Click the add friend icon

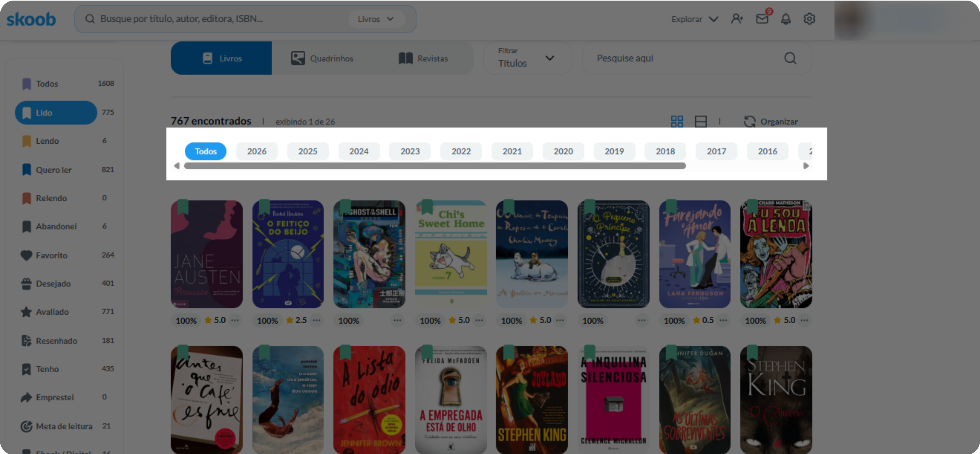pos(737,19)
